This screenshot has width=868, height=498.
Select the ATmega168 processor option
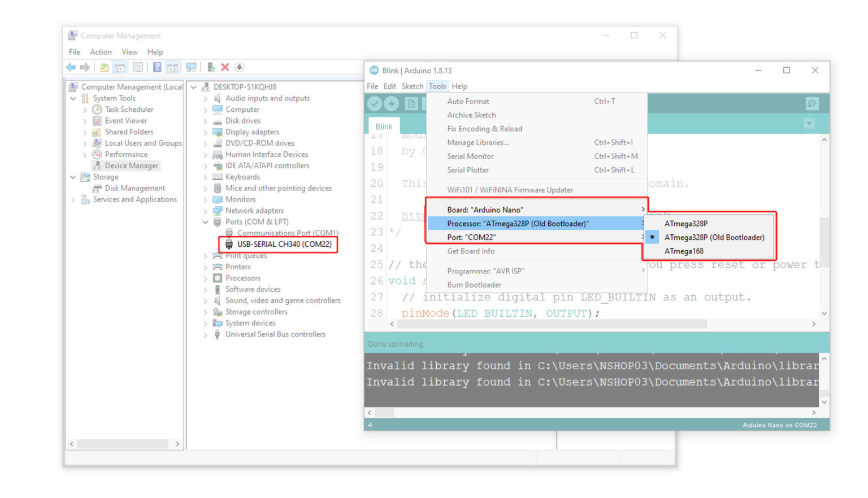point(684,251)
